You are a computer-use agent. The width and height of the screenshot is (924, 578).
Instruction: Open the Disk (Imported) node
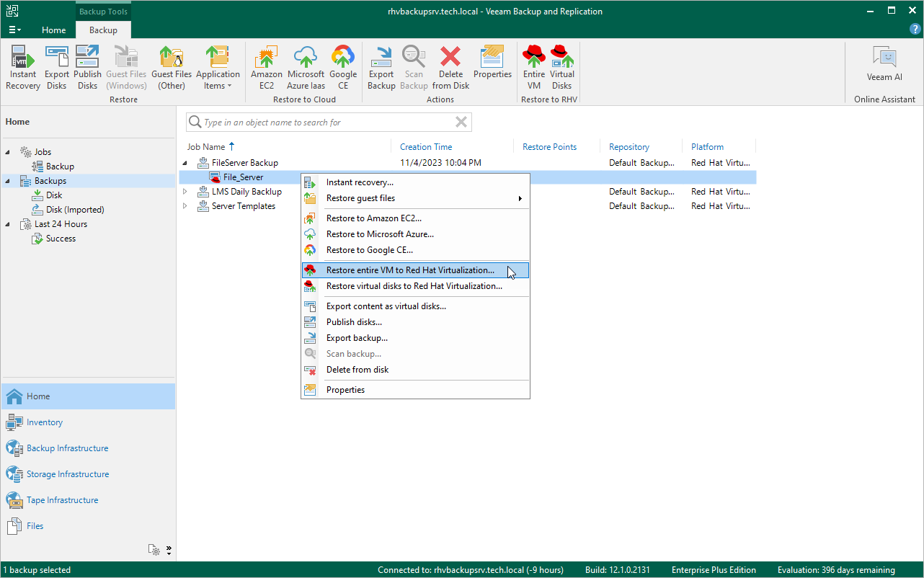pos(75,210)
